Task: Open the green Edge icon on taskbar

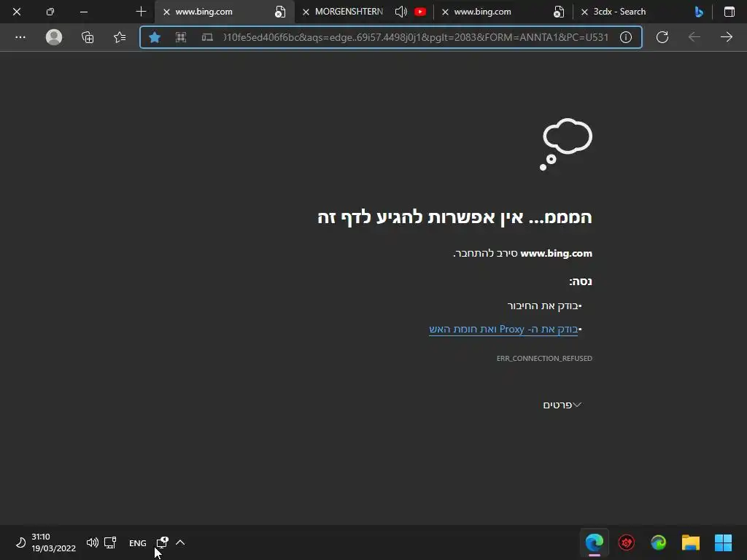Action: [659, 542]
